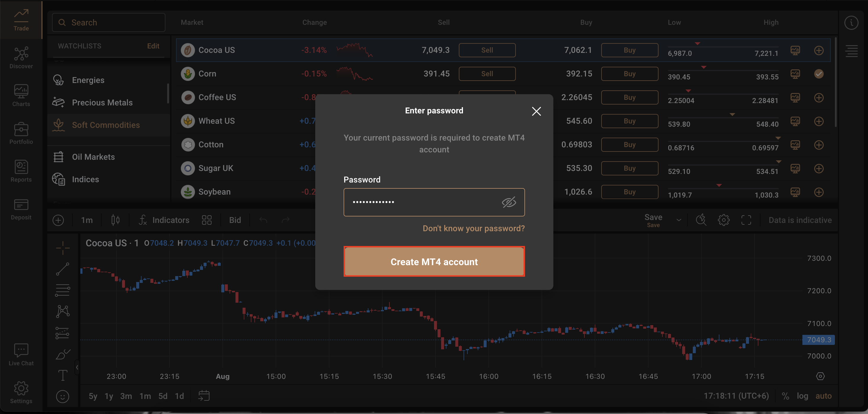Open the Don't know your password link
This screenshot has width=868, height=414.
click(473, 228)
